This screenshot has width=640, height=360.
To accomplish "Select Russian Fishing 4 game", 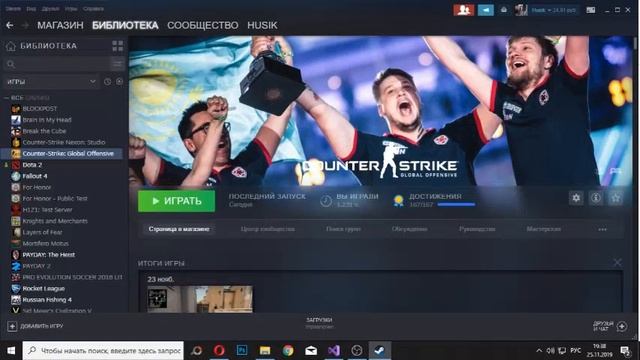I will point(47,300).
